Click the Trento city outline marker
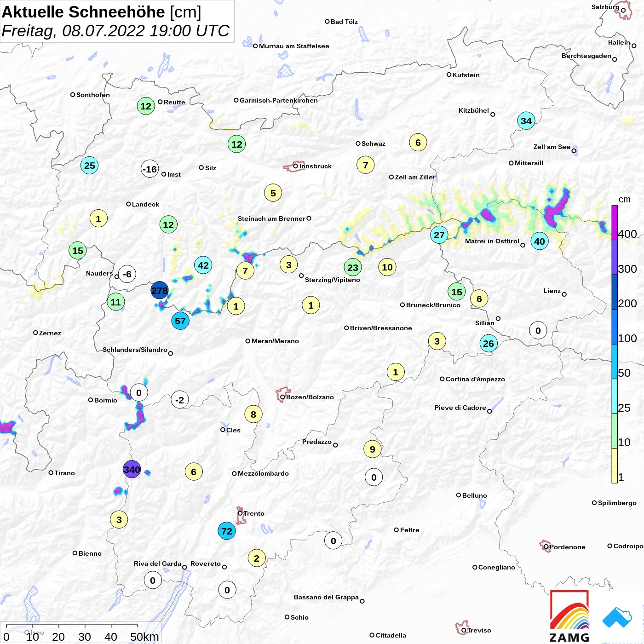Viewport: 644px width, 644px height. click(x=241, y=516)
